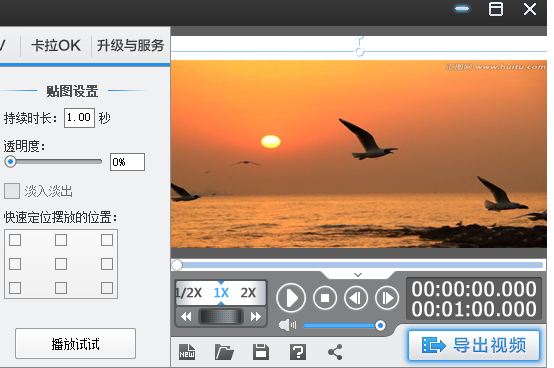Viewport: 554px width, 368px height.
Task: Click 导出视频 export video button
Action: 474,345
